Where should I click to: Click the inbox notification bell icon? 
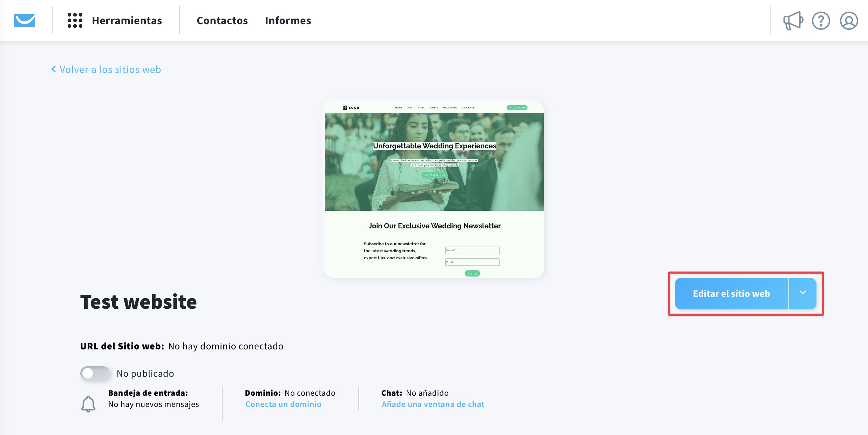point(88,404)
